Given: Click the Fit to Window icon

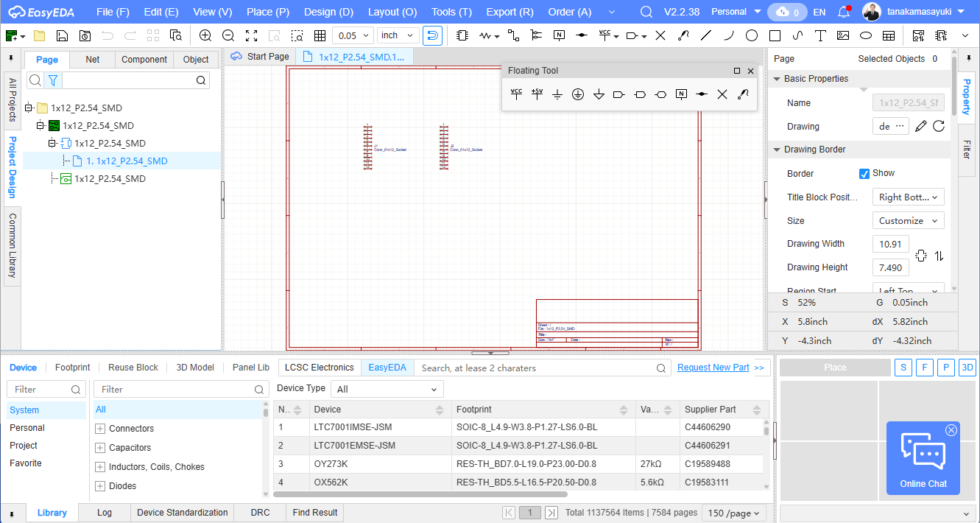Looking at the screenshot, I should [251, 35].
